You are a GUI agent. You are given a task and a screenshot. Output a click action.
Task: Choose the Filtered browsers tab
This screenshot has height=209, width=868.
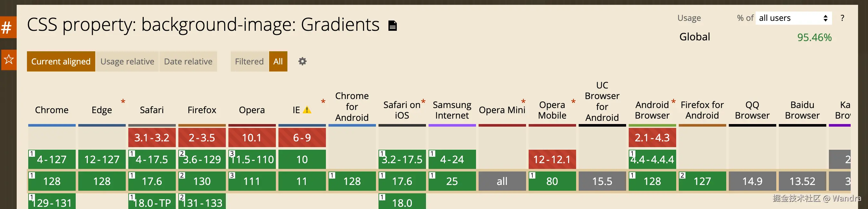click(x=249, y=61)
